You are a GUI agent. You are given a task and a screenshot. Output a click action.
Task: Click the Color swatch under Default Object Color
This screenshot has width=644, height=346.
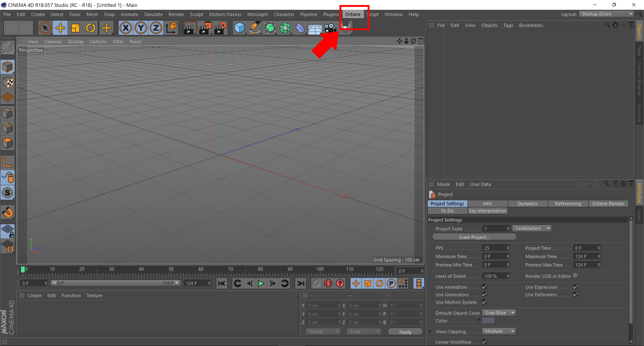coord(488,320)
